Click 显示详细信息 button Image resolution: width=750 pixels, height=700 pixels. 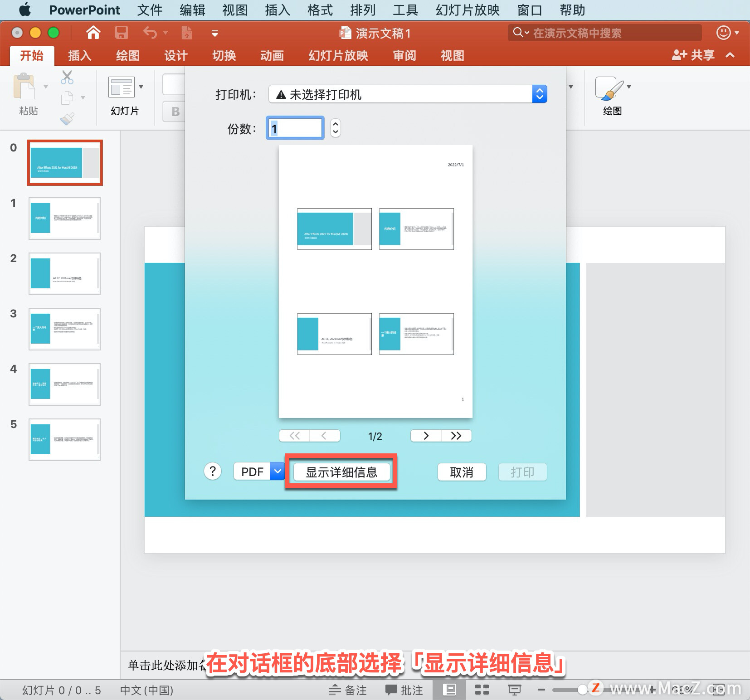click(x=341, y=472)
